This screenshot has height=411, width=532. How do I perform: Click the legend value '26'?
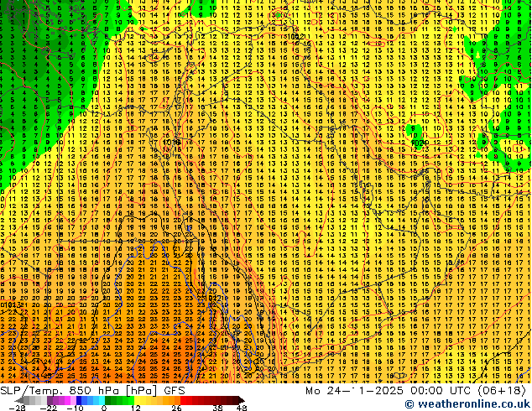click(x=176, y=408)
